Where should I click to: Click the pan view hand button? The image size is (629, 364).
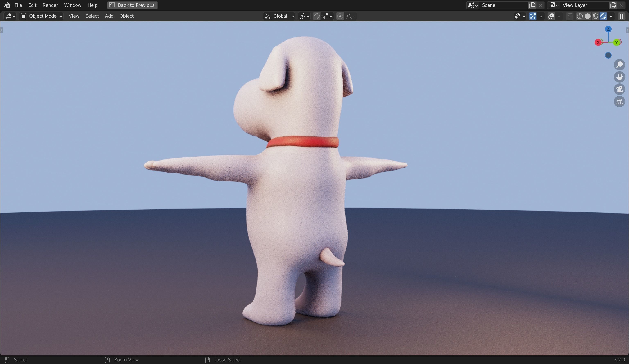pyautogui.click(x=620, y=77)
